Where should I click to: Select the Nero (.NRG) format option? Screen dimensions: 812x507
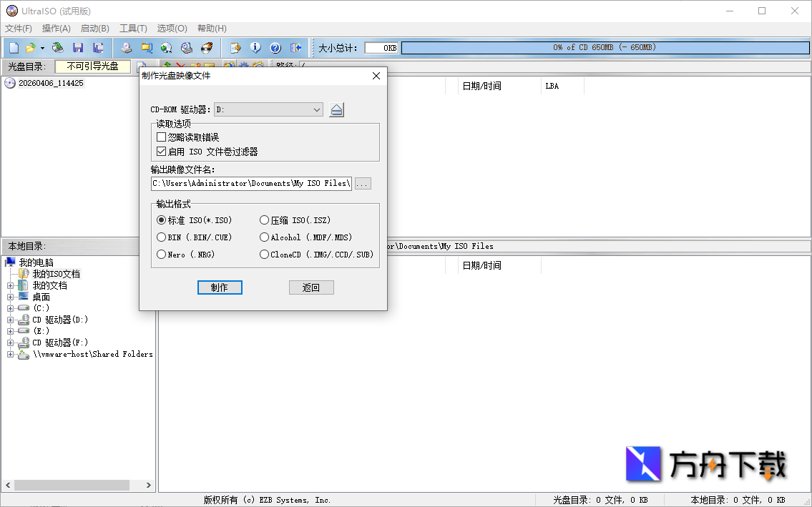161,254
